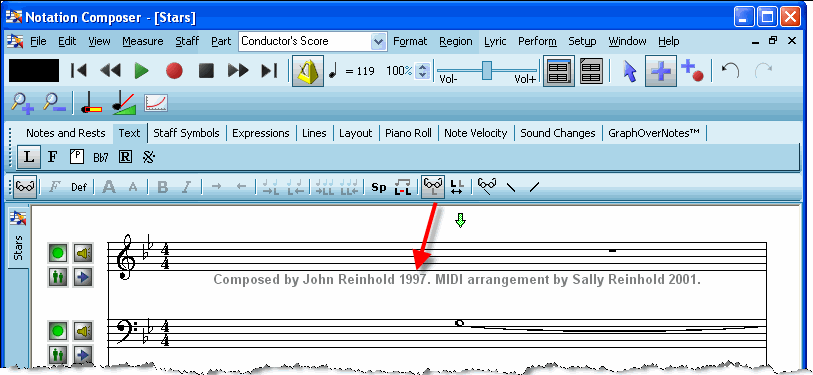Toggle the green play-enable button on treble staff

(x=58, y=254)
